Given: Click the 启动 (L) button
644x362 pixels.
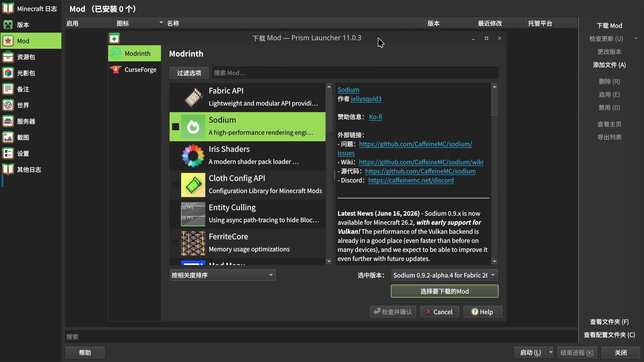Looking at the screenshot, I should tap(531, 352).
